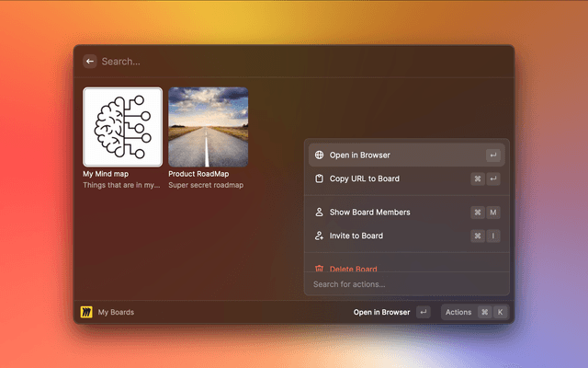Click the I shortcut badge beside Invite to Board
The width and height of the screenshot is (588, 368).
(493, 236)
